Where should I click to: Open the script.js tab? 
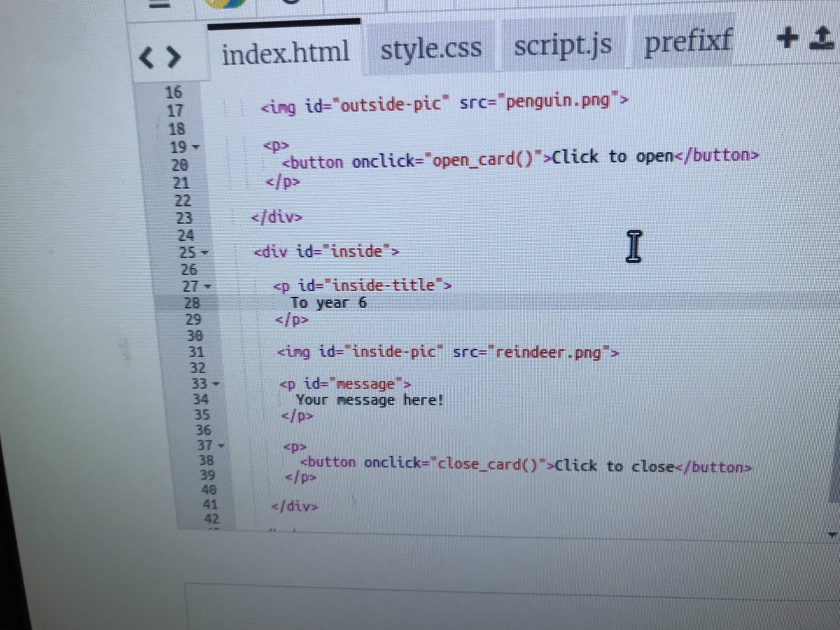click(562, 46)
